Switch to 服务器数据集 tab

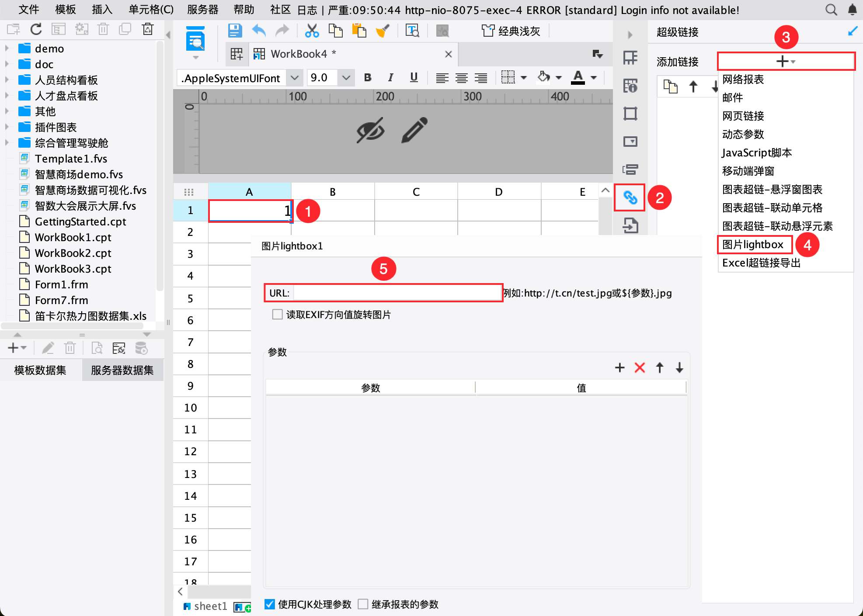coord(122,370)
